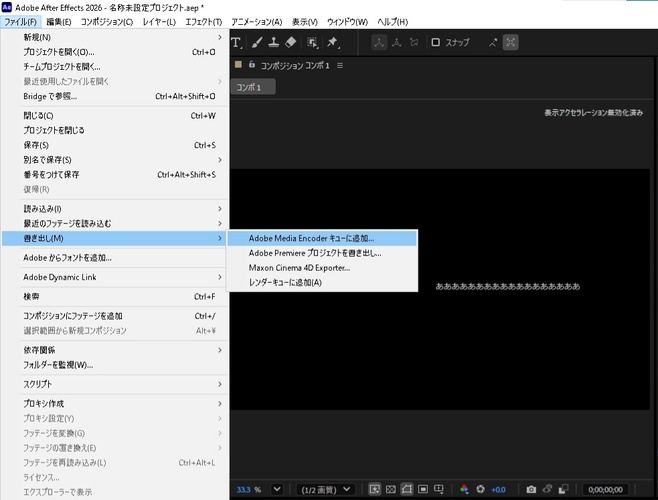The height and width of the screenshot is (500, 658).
Task: Click the snap collapse arrows icon
Action: (x=493, y=42)
